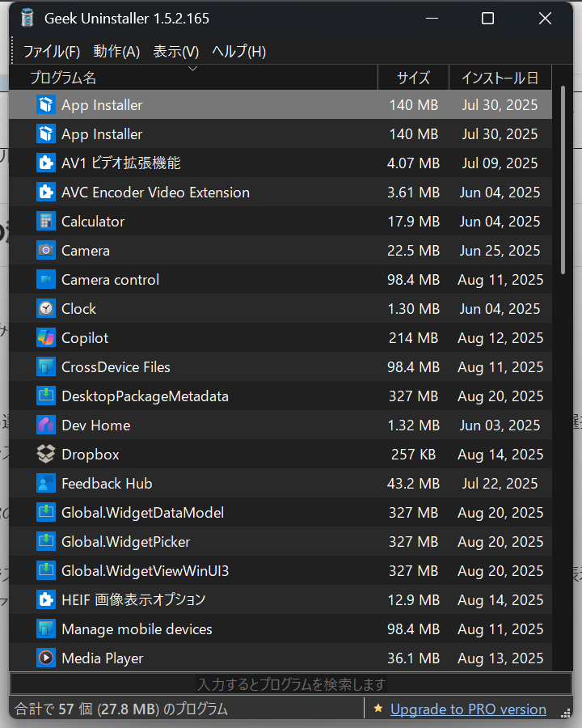The image size is (582, 728).
Task: Click the Camera control icon
Action: 46,280
